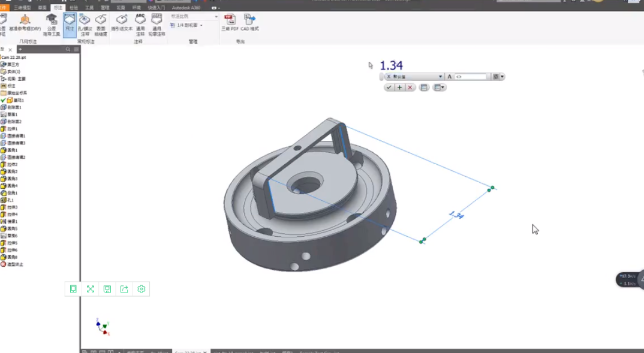Search the model browser with magnifier icon
The height and width of the screenshot is (353, 644).
pyautogui.click(x=68, y=49)
